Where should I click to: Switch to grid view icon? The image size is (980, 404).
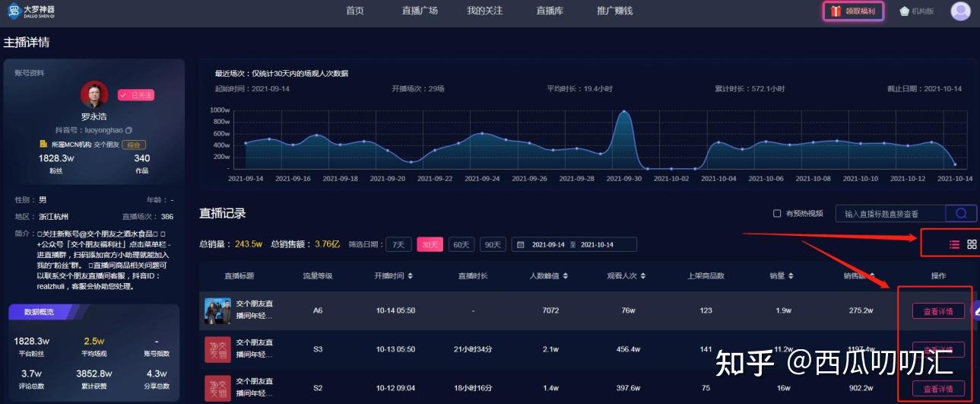(972, 244)
